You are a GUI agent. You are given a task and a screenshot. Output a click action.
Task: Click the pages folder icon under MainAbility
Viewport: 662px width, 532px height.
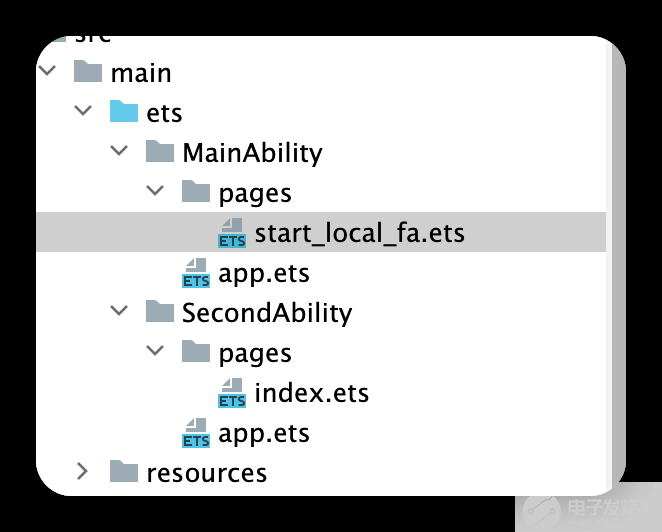pos(196,192)
